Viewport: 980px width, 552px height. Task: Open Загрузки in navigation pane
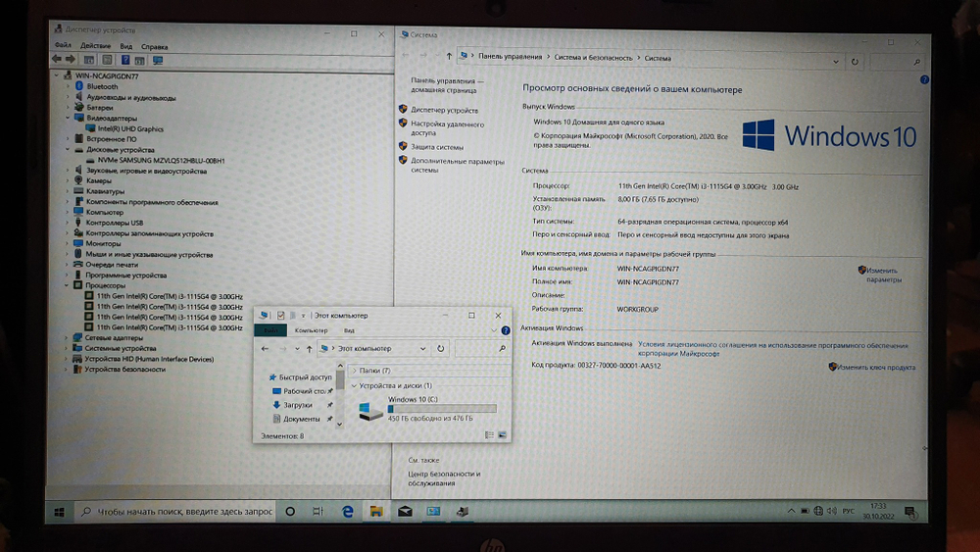(x=298, y=405)
